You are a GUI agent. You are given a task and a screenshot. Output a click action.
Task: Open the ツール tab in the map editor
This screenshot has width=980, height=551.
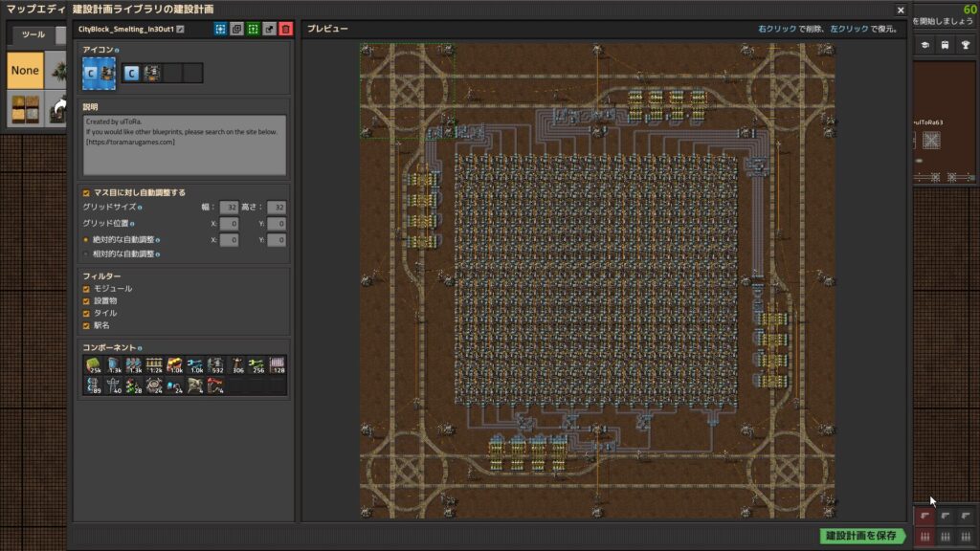tap(33, 35)
